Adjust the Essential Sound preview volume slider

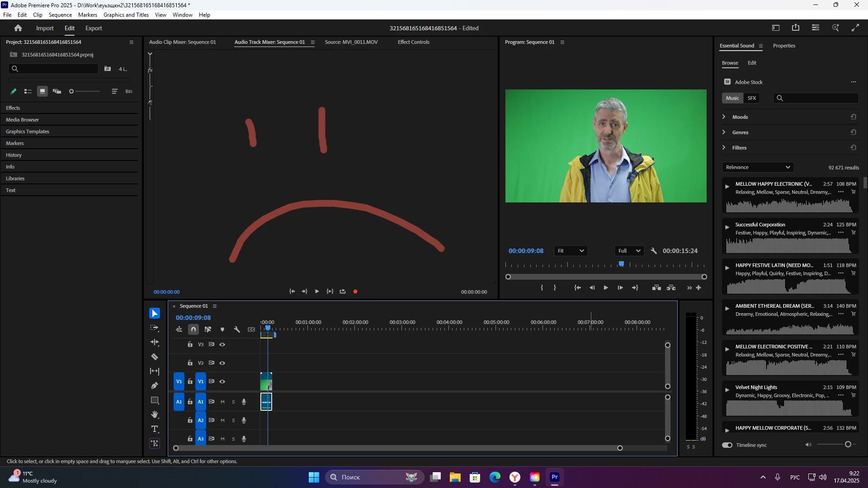848,445
